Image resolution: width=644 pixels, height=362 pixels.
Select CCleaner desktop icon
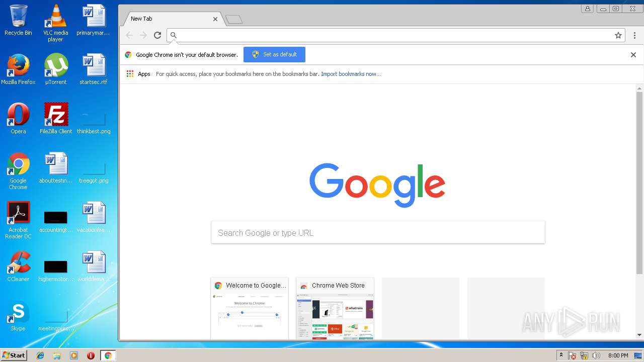click(x=18, y=266)
